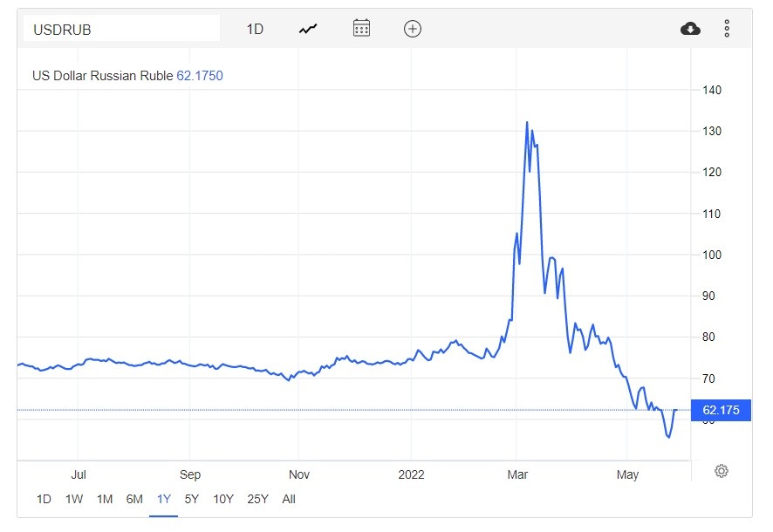Select the 1D time range
This screenshot has height=532, width=773.
click(44, 499)
